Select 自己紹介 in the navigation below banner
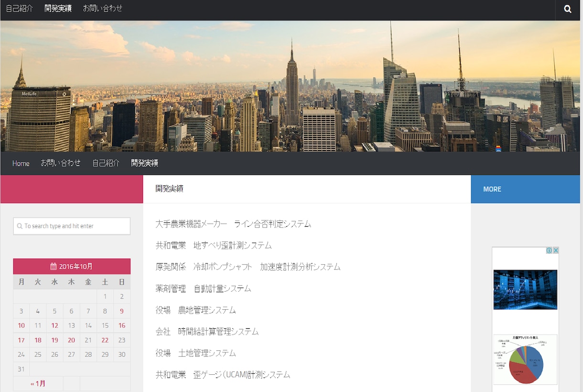 [x=106, y=163]
